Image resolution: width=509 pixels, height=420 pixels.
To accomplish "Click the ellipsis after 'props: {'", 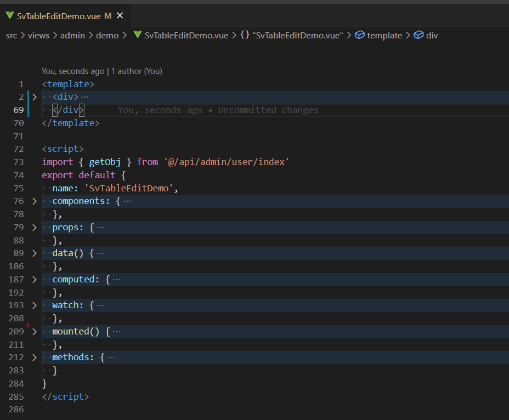I will coord(100,228).
